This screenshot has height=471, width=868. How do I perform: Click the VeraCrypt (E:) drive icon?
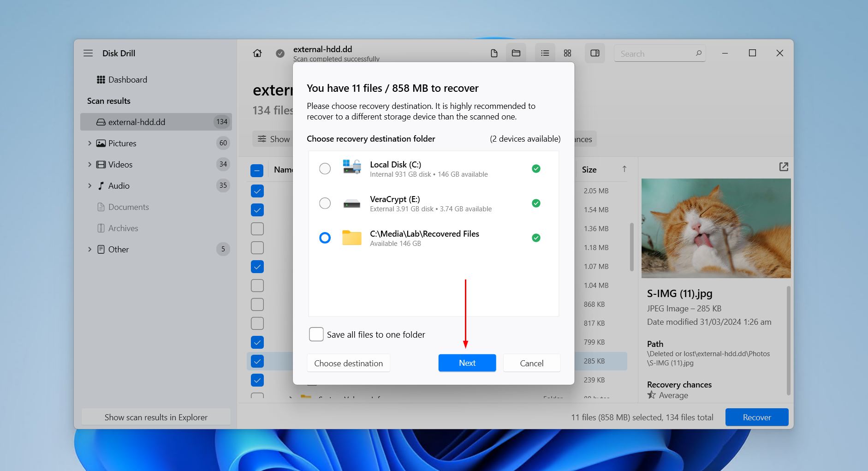[352, 203]
